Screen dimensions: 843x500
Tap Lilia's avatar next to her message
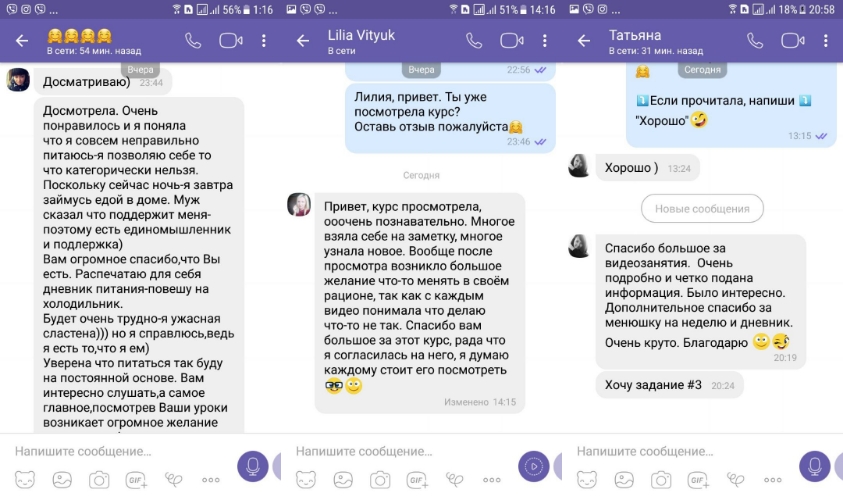click(299, 205)
